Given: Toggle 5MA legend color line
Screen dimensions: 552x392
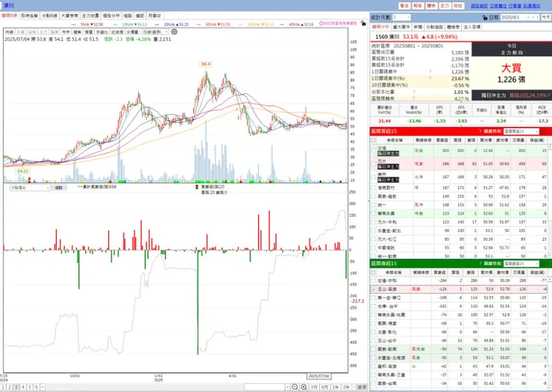Looking at the screenshot, I should pyautogui.click(x=73, y=25).
